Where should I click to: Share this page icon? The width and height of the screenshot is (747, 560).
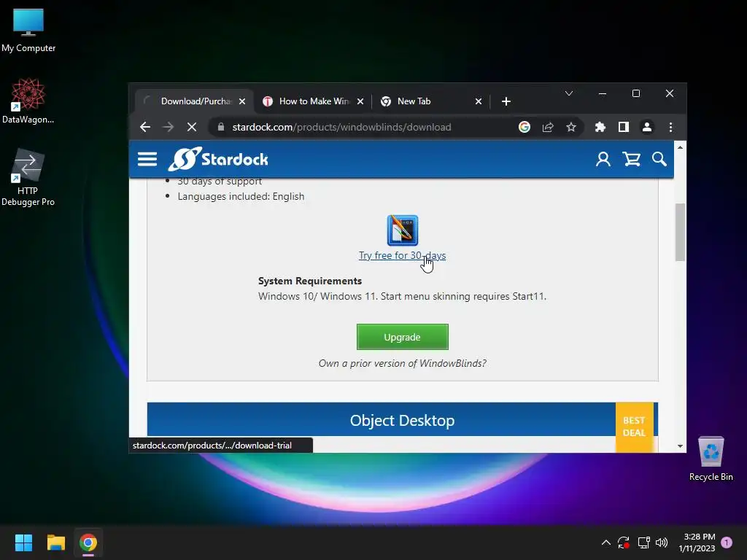[548, 127]
